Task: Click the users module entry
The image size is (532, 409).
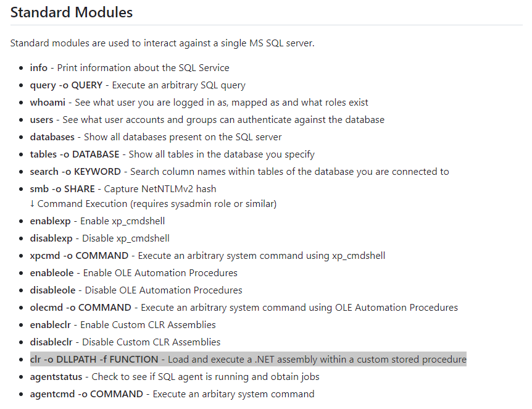Action: tap(41, 120)
